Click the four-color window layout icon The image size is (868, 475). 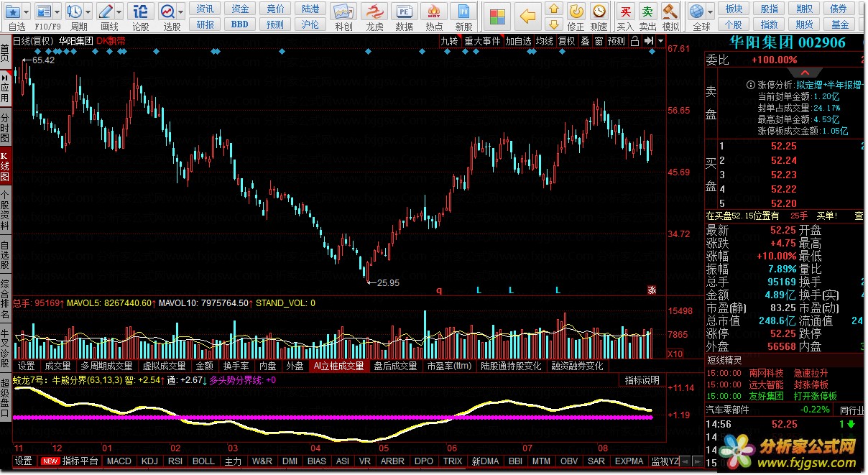tap(497, 15)
